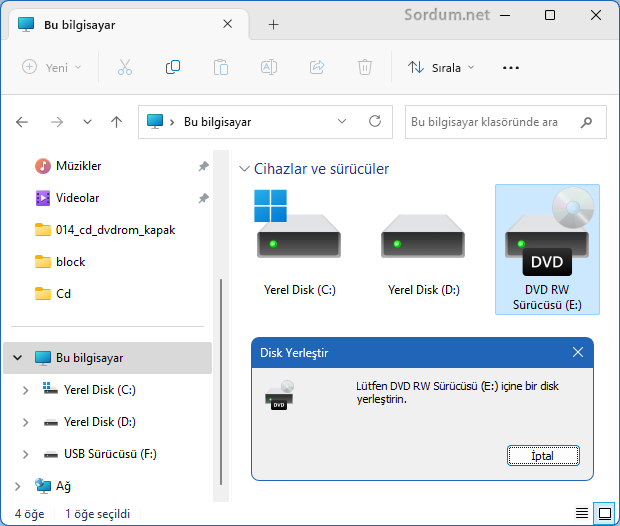Add a new tab with plus icon
620x526 pixels.
273,25
